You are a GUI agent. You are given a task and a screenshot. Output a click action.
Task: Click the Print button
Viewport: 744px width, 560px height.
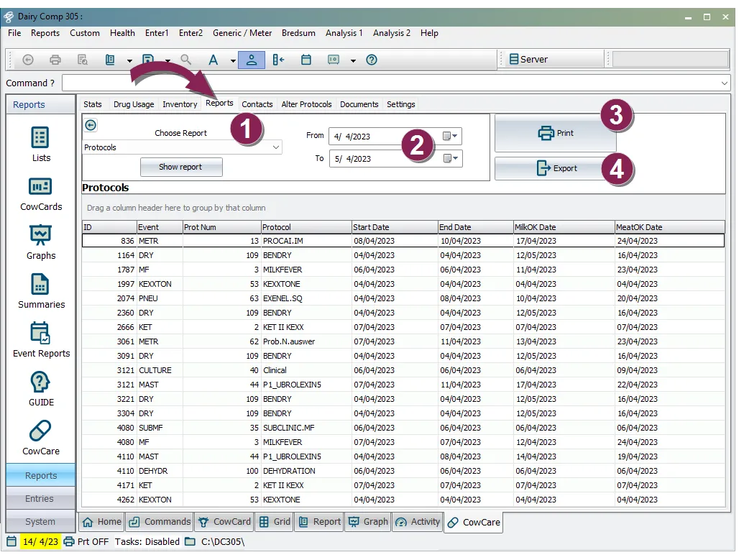pos(556,134)
